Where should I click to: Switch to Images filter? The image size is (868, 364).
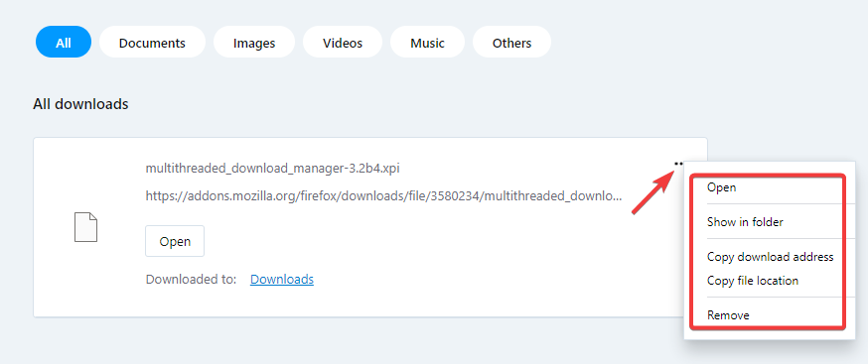coord(254,42)
